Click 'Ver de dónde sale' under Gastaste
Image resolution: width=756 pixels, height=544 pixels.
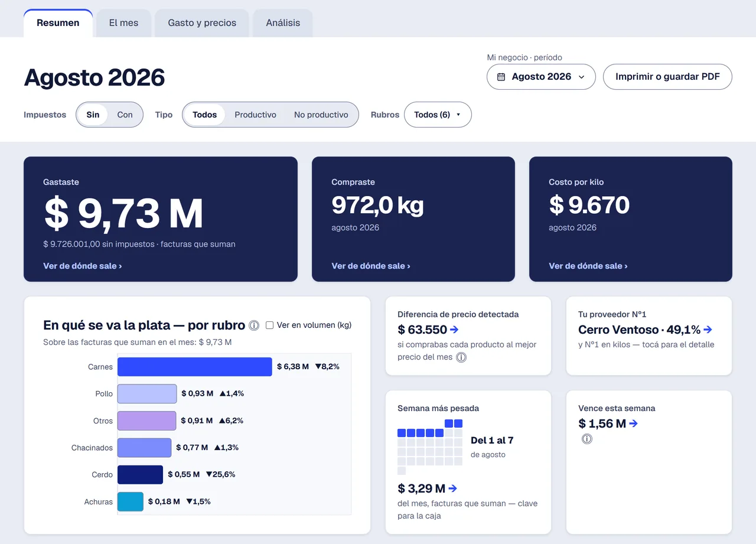[x=83, y=266]
